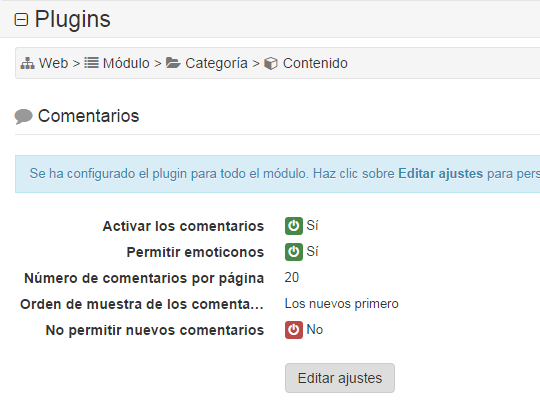Click the Categoría folder icon
Image resolution: width=540 pixels, height=400 pixels.
tap(173, 63)
